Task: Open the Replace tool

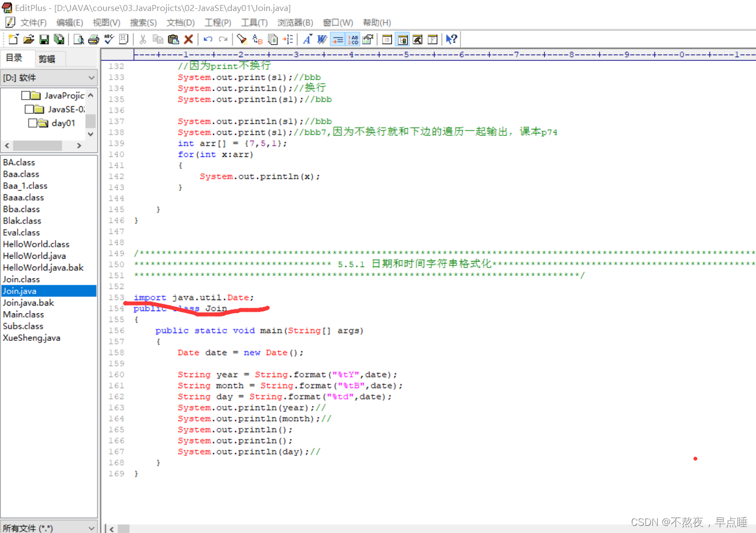Action: tap(257, 39)
